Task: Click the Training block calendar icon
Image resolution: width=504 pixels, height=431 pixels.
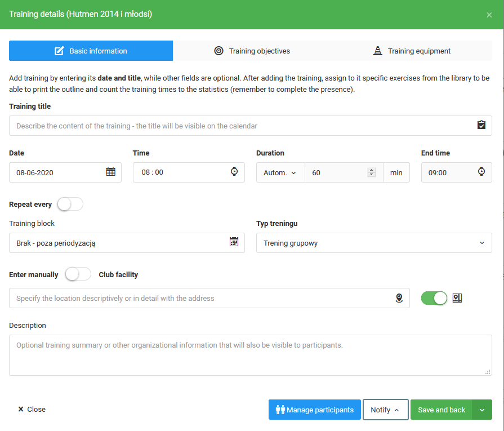Action: coord(234,242)
